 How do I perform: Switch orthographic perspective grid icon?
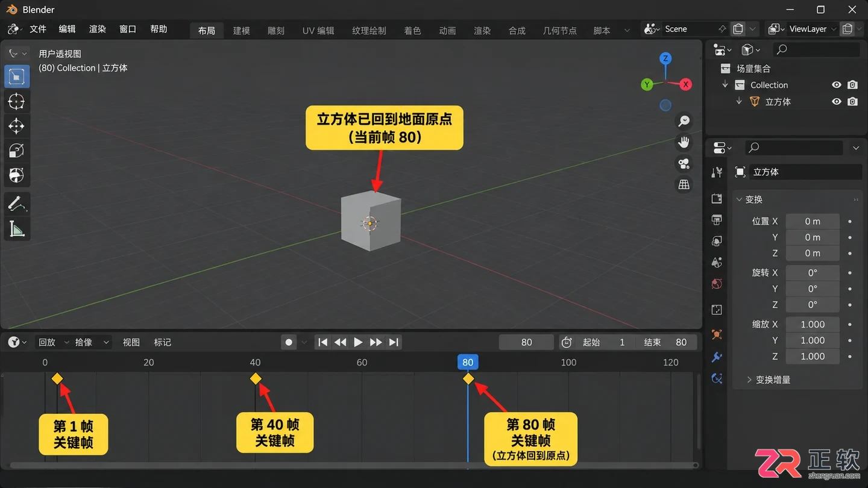tap(684, 184)
